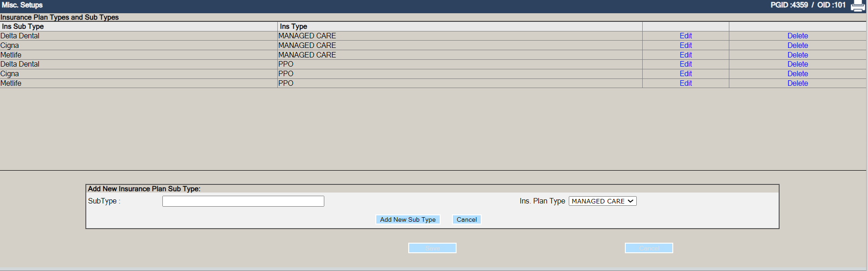The image size is (868, 271).
Task: Click the faded Save button
Action: [432, 248]
